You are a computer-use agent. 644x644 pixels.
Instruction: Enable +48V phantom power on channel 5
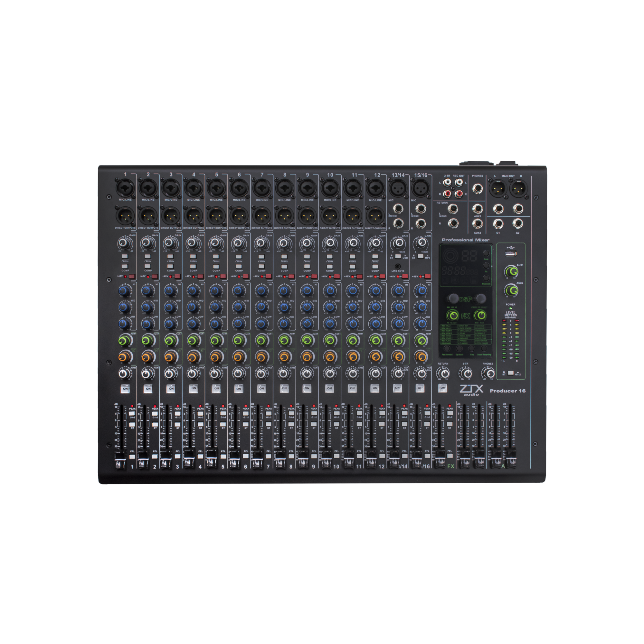point(223,276)
